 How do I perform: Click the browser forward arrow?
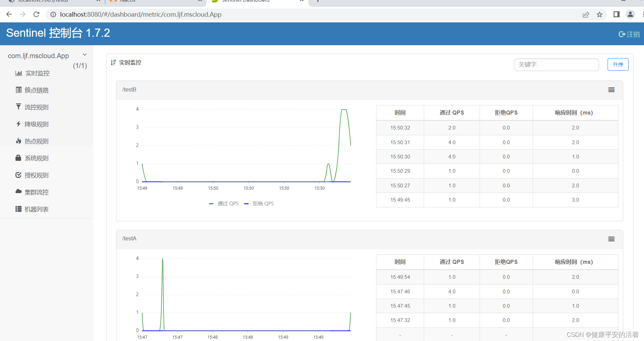pos(23,14)
